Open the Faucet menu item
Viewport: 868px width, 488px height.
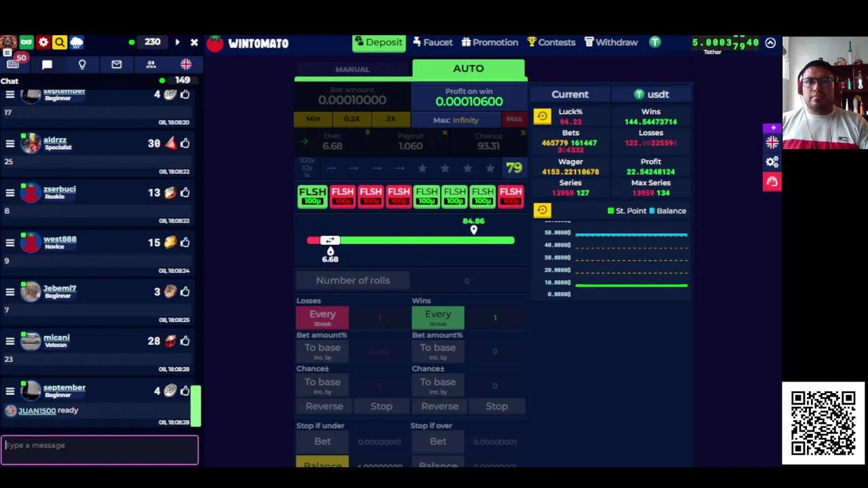tap(432, 43)
